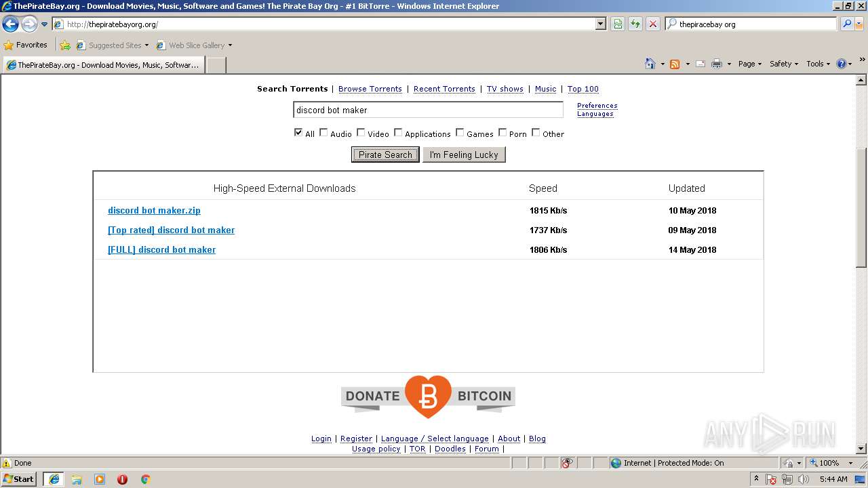Open the Windows Start button
This screenshot has width=868, height=488.
point(19,479)
